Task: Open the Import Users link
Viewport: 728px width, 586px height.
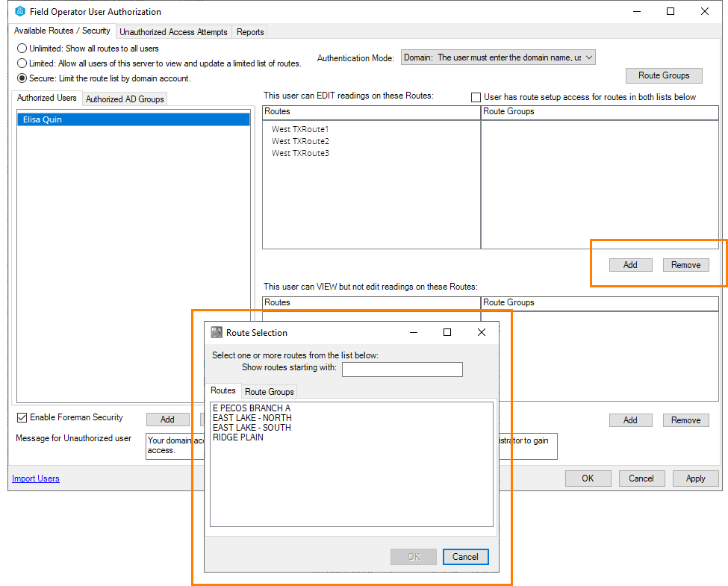Action: (x=36, y=479)
